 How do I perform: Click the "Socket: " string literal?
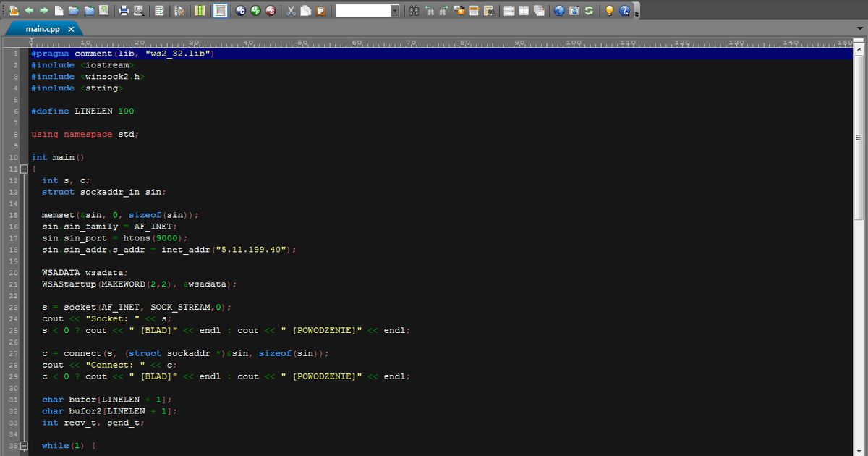pyautogui.click(x=112, y=319)
